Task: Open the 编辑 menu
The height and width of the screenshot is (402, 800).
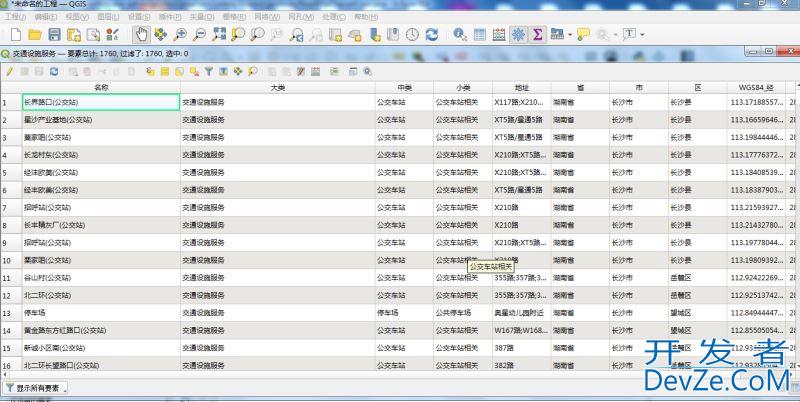Action: 45,17
